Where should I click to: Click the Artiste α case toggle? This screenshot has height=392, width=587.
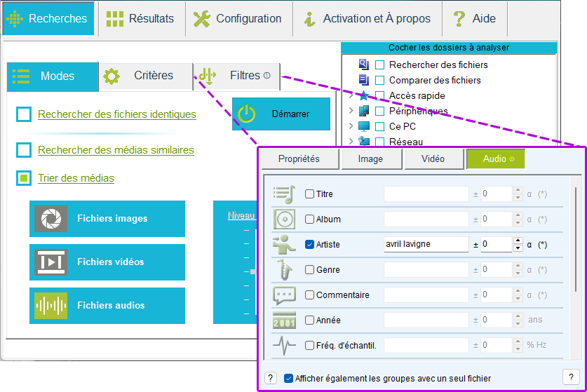point(529,245)
